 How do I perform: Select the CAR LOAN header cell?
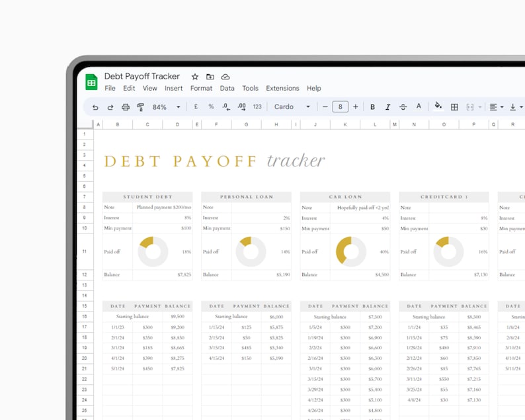pyautogui.click(x=345, y=197)
